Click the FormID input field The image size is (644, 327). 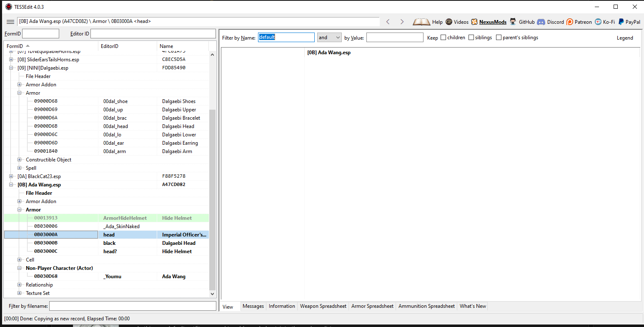[x=40, y=34]
